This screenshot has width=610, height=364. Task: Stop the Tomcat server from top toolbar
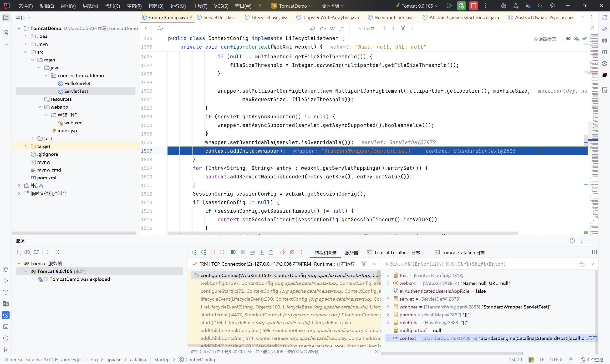[x=473, y=6]
